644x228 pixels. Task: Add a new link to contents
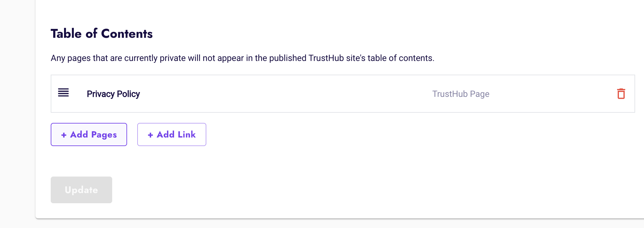171,134
